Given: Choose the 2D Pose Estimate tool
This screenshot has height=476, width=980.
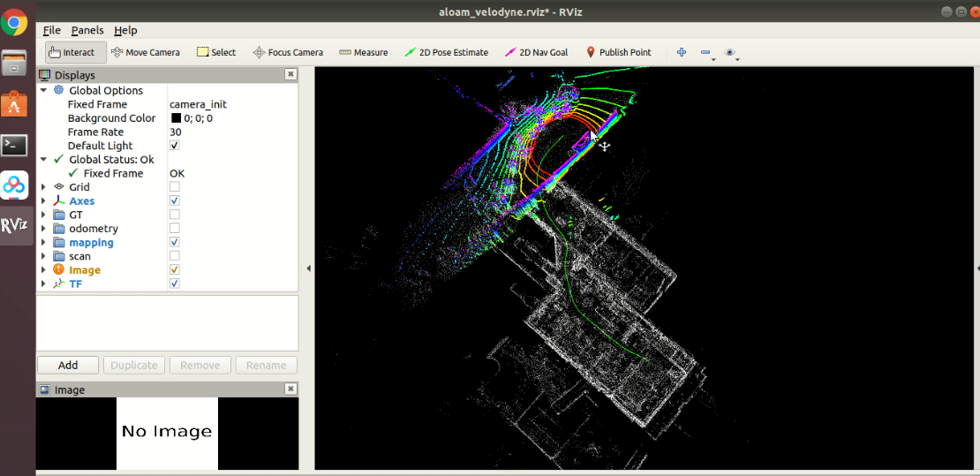Looking at the screenshot, I should point(446,52).
